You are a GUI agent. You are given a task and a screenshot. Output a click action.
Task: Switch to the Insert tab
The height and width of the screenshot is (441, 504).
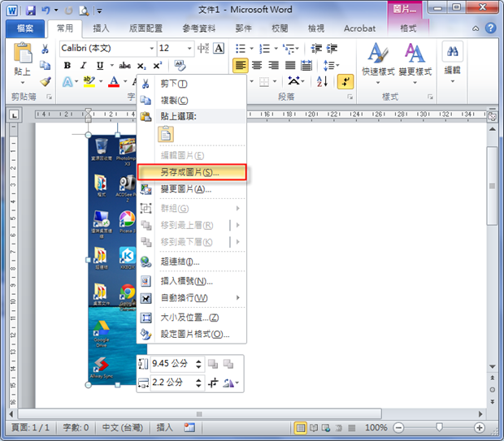click(101, 28)
